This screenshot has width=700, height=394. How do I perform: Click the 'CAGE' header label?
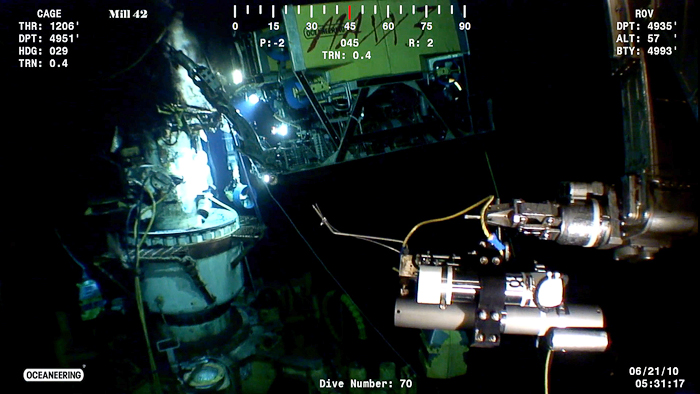(49, 14)
